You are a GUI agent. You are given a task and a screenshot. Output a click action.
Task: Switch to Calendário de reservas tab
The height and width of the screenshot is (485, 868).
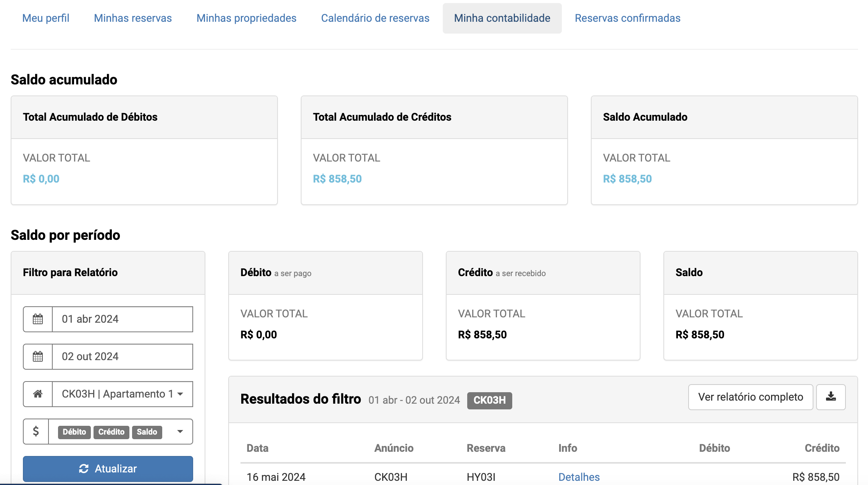(x=375, y=18)
